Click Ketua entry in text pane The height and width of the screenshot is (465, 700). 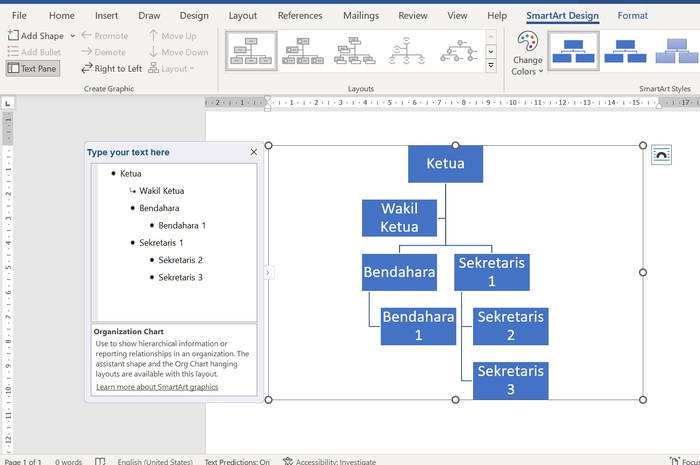pyautogui.click(x=130, y=174)
